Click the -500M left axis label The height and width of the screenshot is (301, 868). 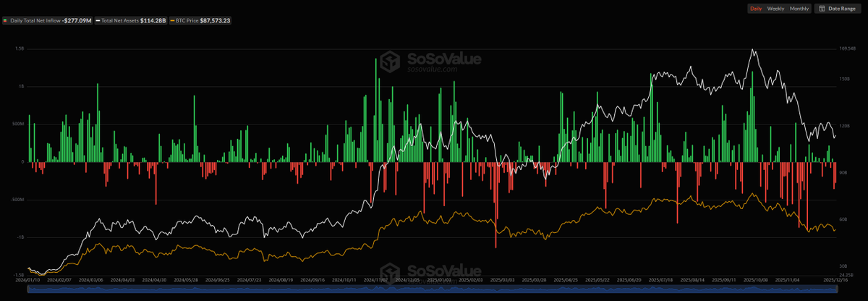[x=17, y=200]
